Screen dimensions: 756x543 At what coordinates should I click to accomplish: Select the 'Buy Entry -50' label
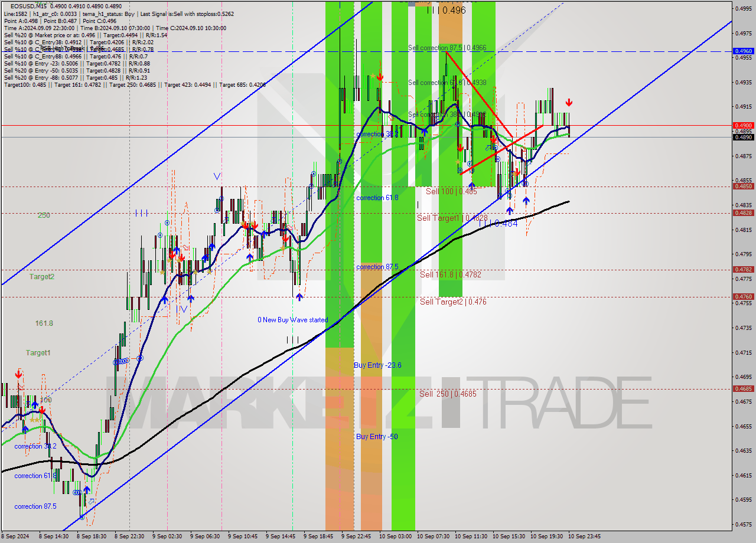coord(377,437)
